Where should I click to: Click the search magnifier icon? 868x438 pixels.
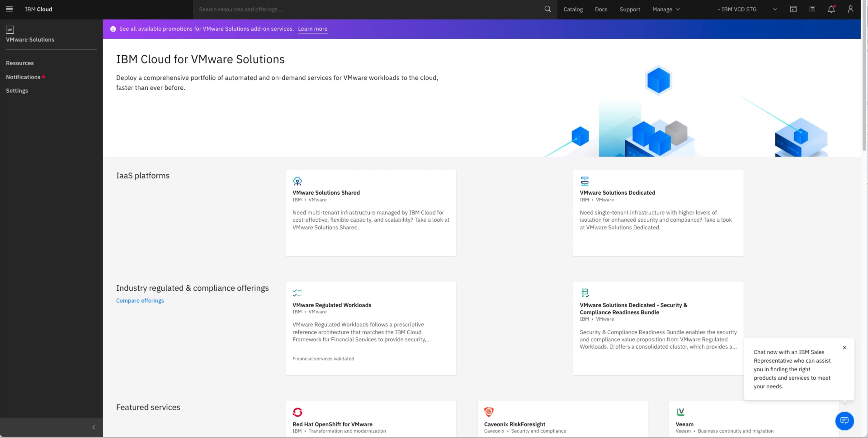coord(547,9)
